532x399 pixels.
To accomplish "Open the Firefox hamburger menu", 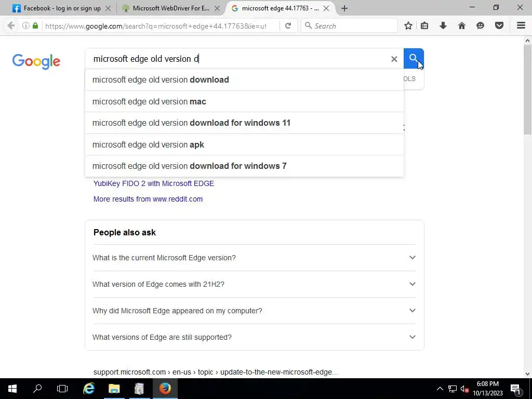I will click(x=521, y=26).
